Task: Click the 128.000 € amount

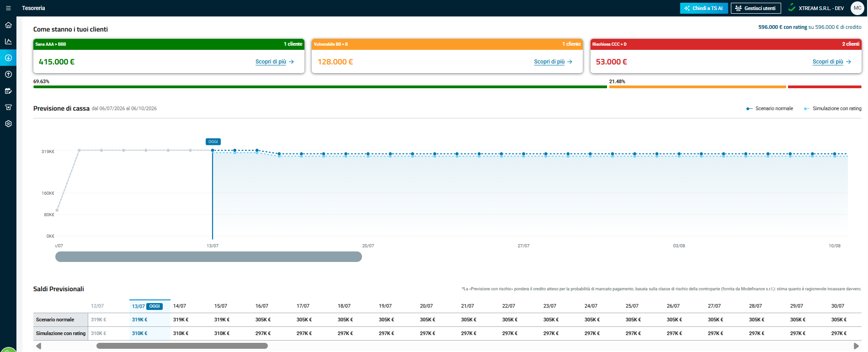Action: pos(335,62)
